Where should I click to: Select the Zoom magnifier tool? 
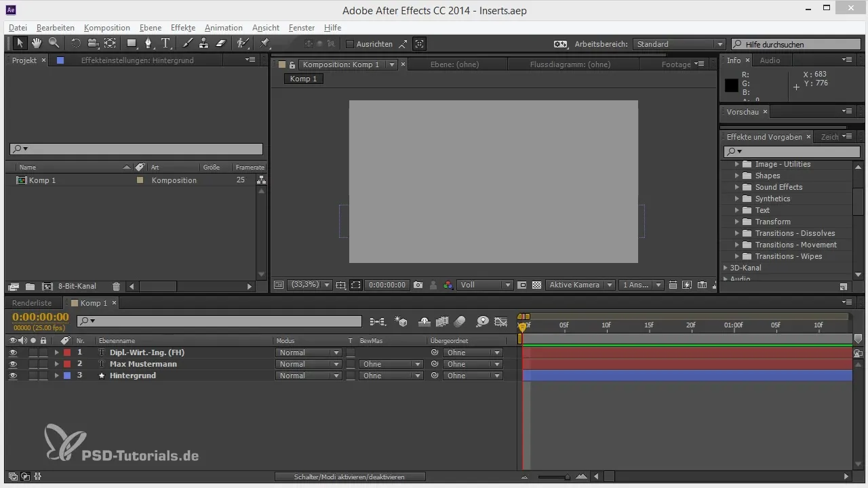click(x=54, y=43)
